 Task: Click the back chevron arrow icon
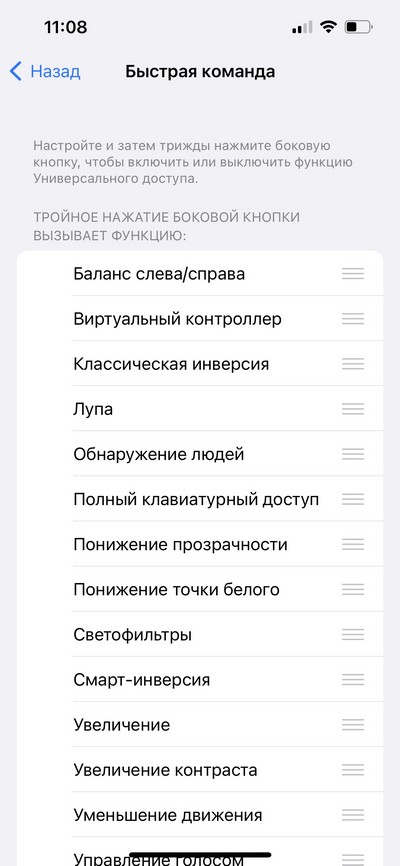click(15, 71)
